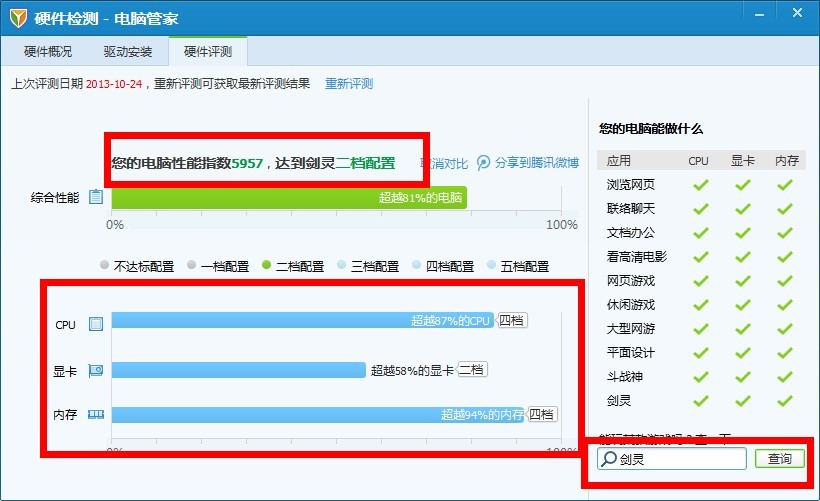Click the 剑灵 CPU green checkmark
This screenshot has width=820, height=501.
point(700,400)
